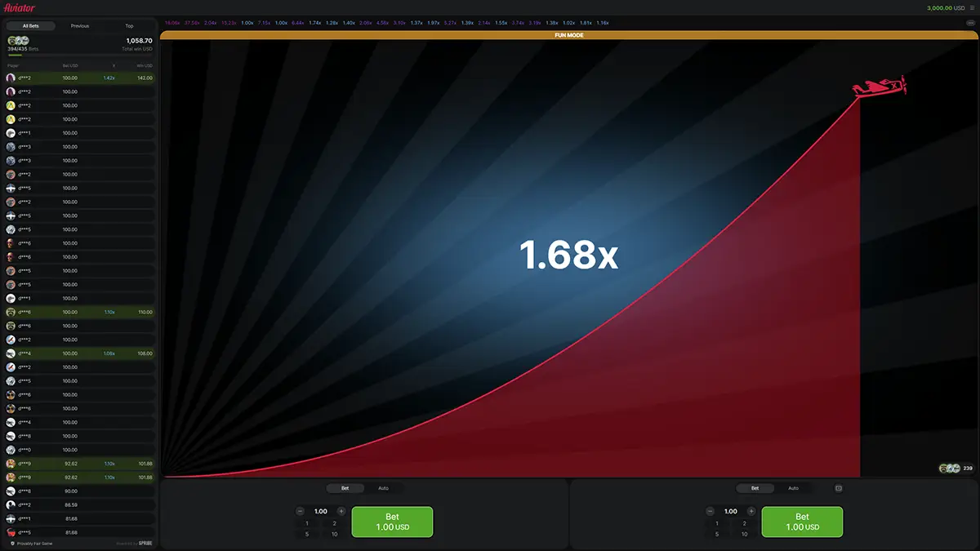The height and width of the screenshot is (551, 980).
Task: Increase left bet amount with plus button
Action: (341, 511)
